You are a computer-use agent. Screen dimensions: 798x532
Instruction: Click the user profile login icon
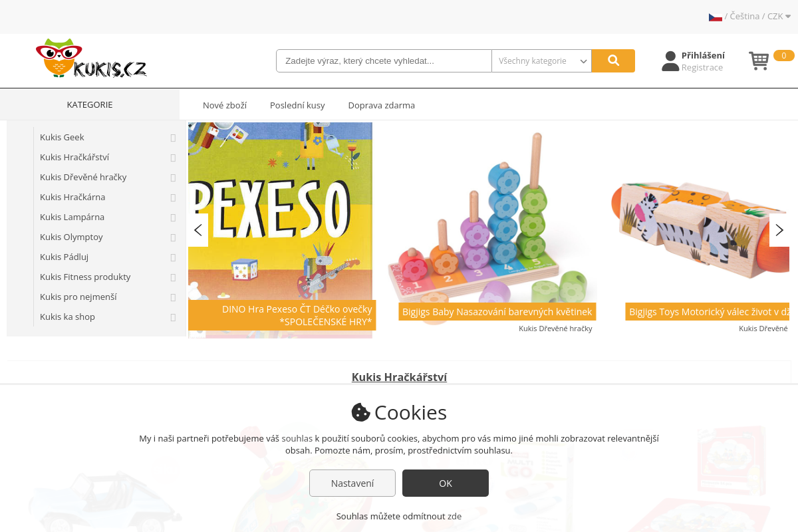(670, 61)
